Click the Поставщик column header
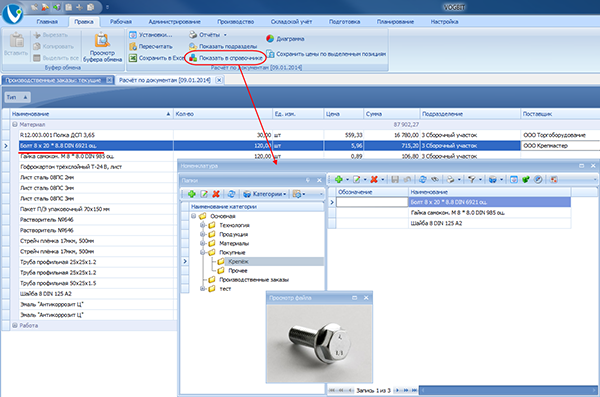 coord(559,114)
